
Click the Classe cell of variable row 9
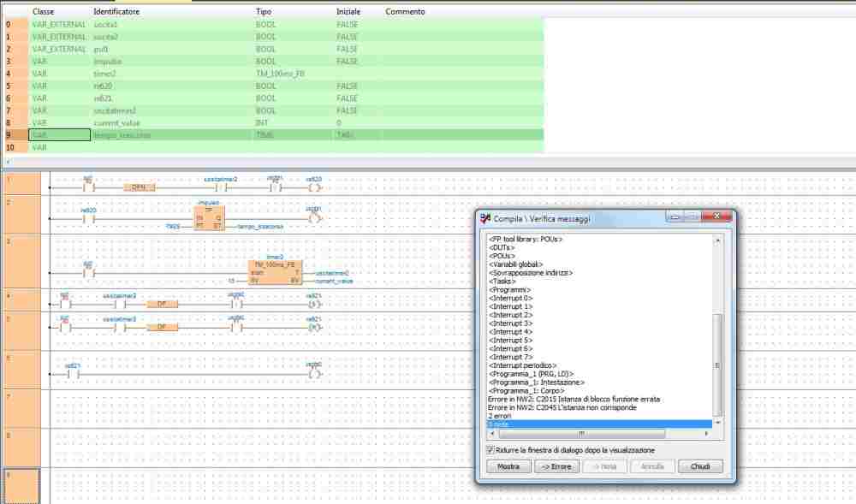tap(59, 135)
